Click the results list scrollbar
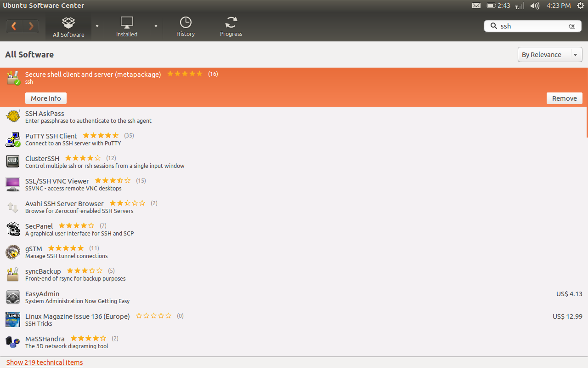Screen dimensions: 588x368 (587, 103)
